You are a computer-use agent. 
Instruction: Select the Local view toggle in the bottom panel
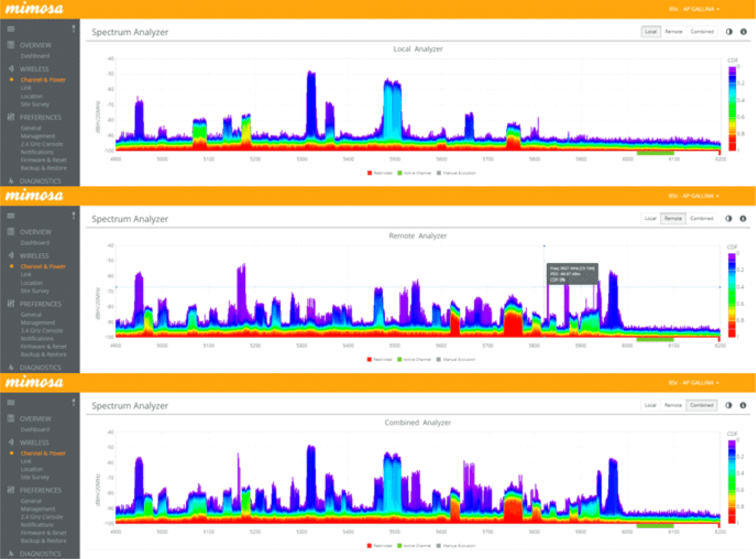click(x=650, y=405)
